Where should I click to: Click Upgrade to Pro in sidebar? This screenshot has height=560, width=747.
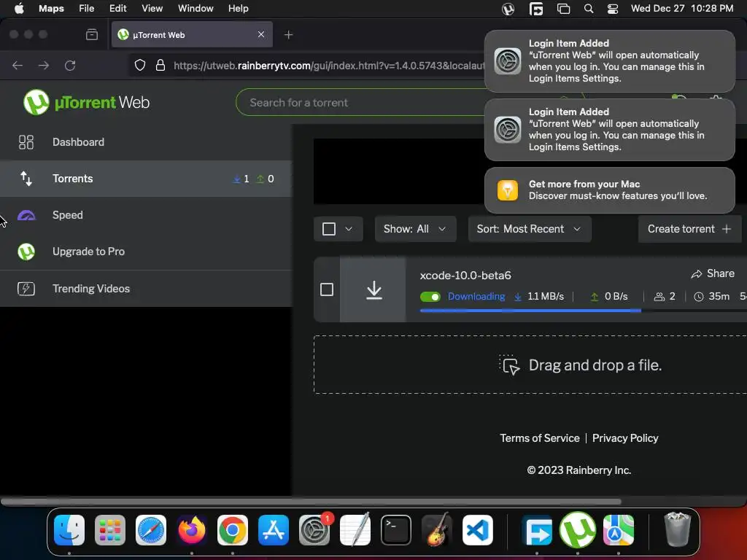pyautogui.click(x=146, y=252)
